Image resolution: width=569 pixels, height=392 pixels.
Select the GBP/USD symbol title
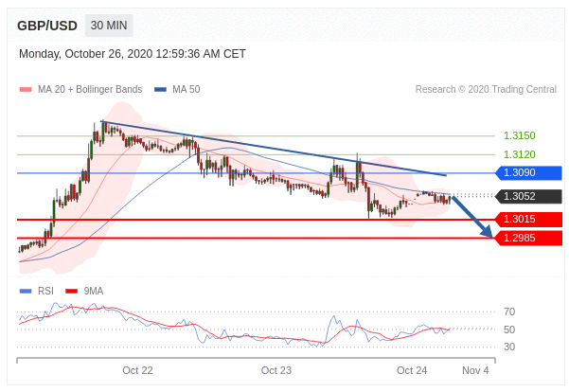pyautogui.click(x=47, y=26)
